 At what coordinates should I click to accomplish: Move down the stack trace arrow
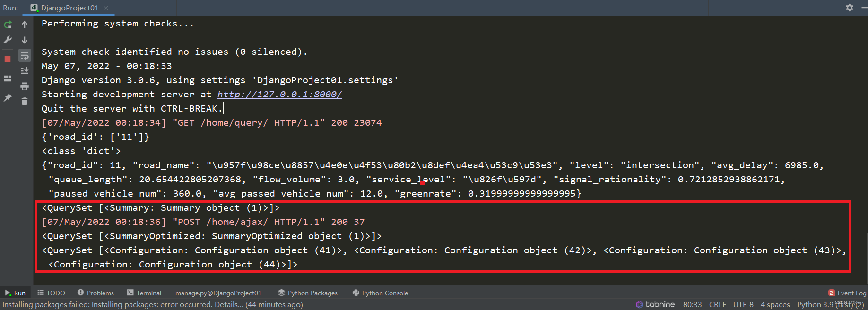[25, 40]
